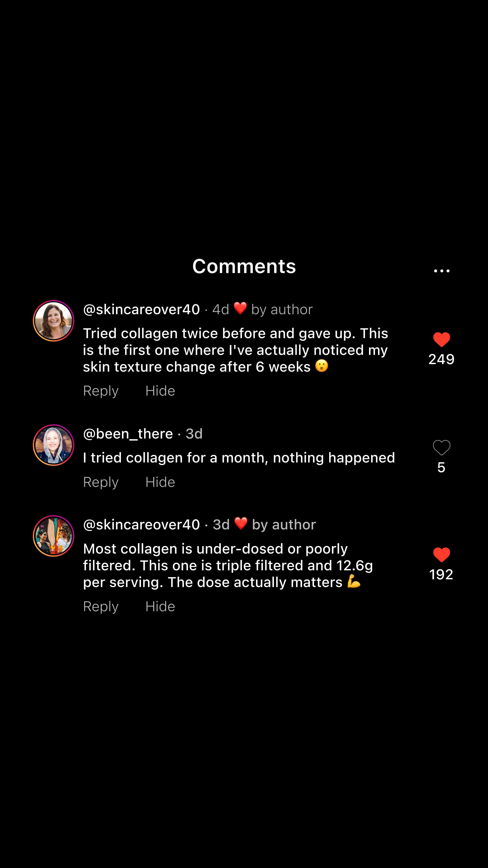Open @skincareover40 username on 4d comment
Image resolution: width=488 pixels, height=868 pixels.
[141, 309]
